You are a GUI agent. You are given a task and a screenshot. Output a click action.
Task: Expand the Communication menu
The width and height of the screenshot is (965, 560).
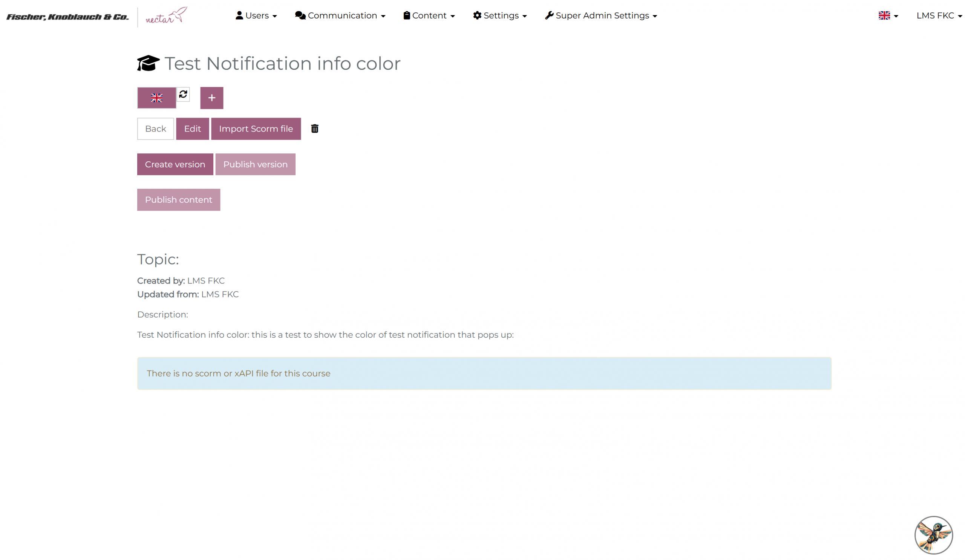tap(340, 16)
